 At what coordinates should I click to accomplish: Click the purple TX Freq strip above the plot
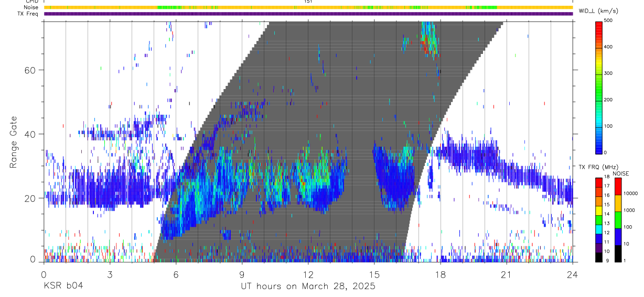(x=308, y=14)
